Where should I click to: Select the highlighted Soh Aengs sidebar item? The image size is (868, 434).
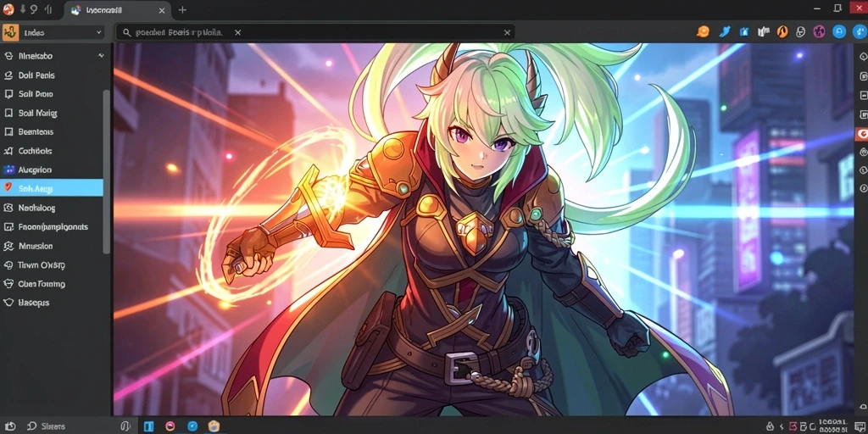coord(52,188)
